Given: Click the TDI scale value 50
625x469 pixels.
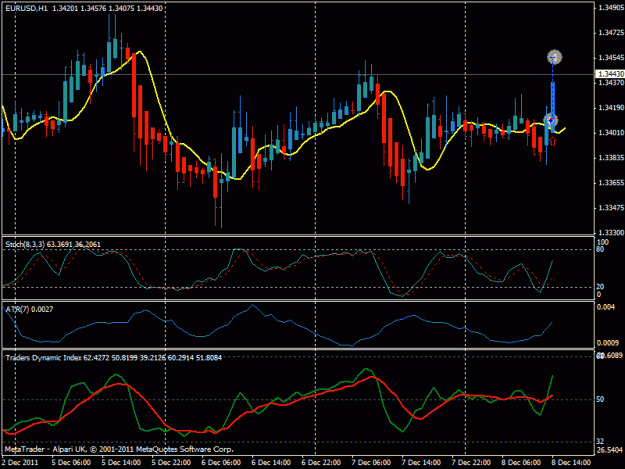Looking at the screenshot, I should [x=600, y=399].
